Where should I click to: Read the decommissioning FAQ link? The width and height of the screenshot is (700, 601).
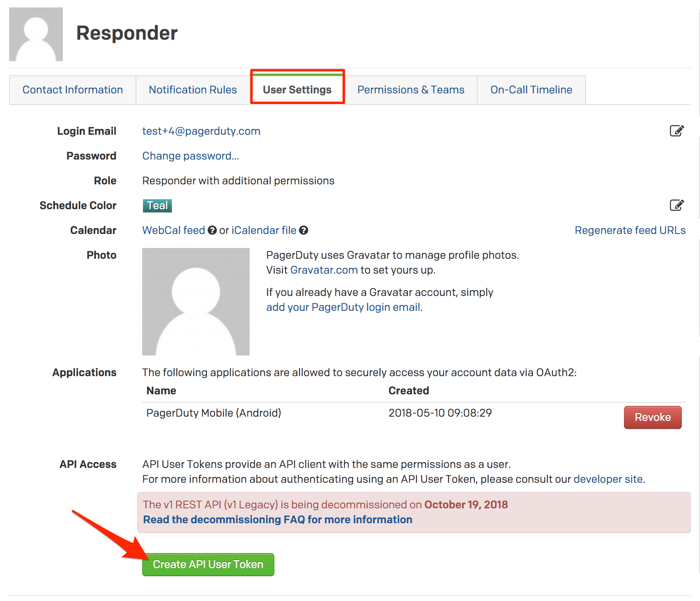click(278, 520)
